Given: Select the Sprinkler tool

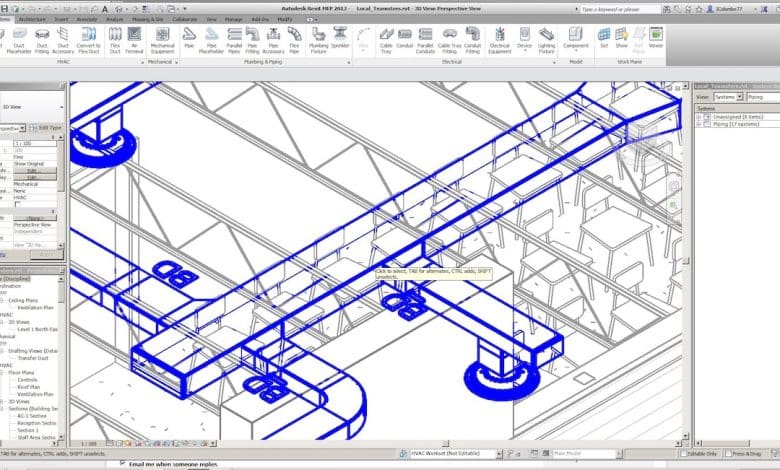Looking at the screenshot, I should tap(340, 38).
